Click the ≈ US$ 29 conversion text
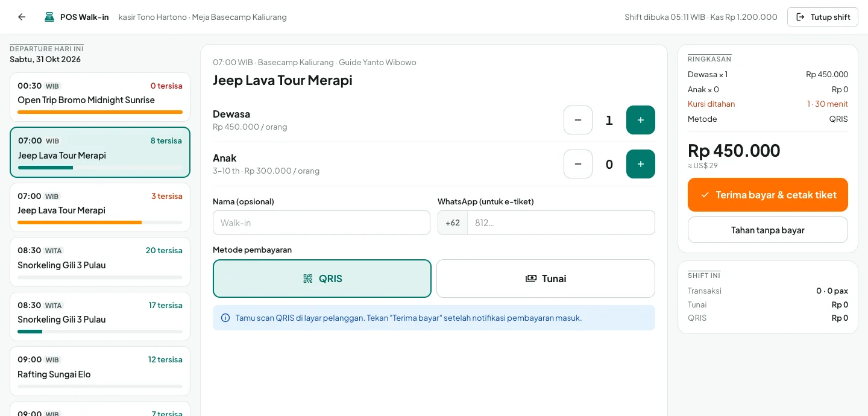868x416 pixels. click(703, 166)
